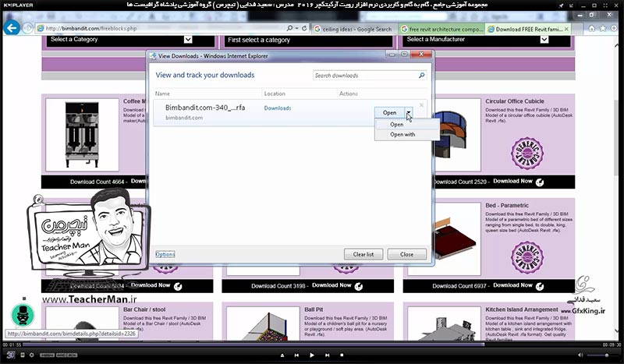Click Download Now under Download Count 6937
Screen dimensions: 624x364
pyautogui.click(x=512, y=285)
